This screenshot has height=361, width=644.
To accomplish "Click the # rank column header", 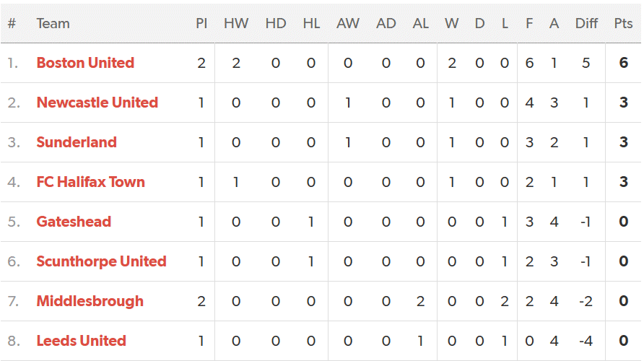I will 12,23.
